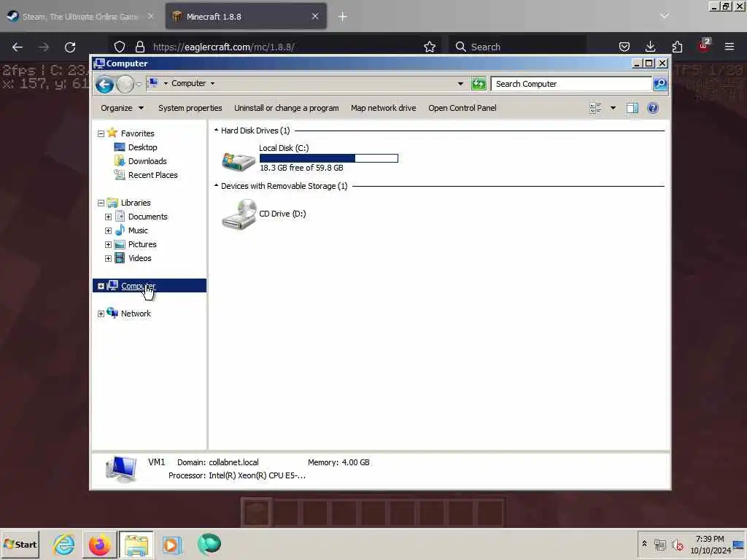Click the network tray icon
This screenshot has width=747, height=560.
(660, 544)
